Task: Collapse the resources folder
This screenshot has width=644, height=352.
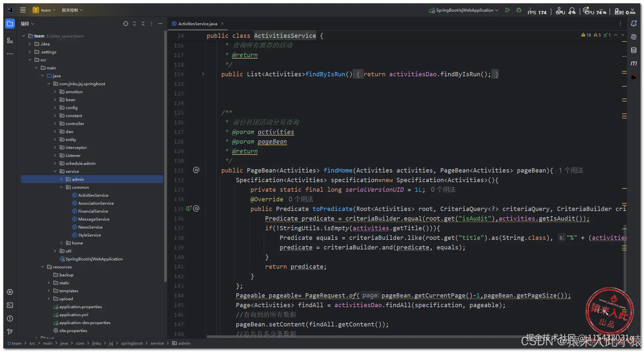Action: click(42, 267)
